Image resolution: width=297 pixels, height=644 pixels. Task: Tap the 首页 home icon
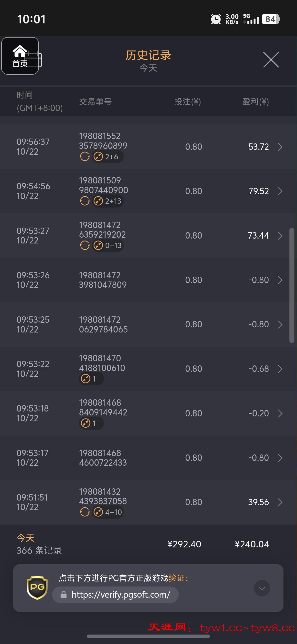[x=20, y=56]
